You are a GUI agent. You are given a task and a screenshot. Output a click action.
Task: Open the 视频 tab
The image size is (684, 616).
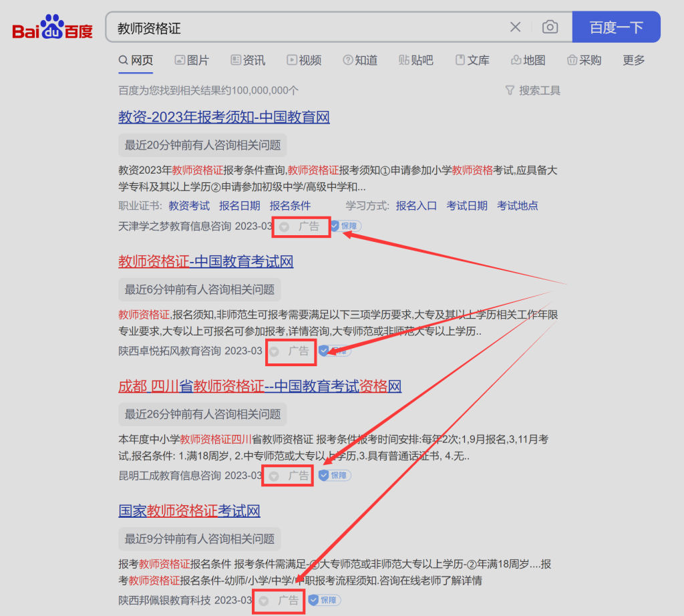304,60
